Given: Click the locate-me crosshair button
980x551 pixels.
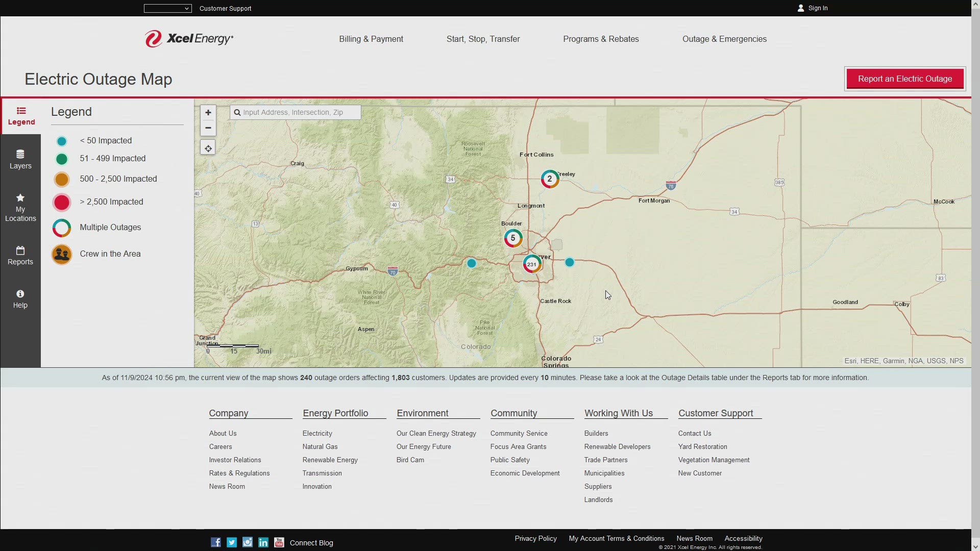Looking at the screenshot, I should click(x=208, y=148).
